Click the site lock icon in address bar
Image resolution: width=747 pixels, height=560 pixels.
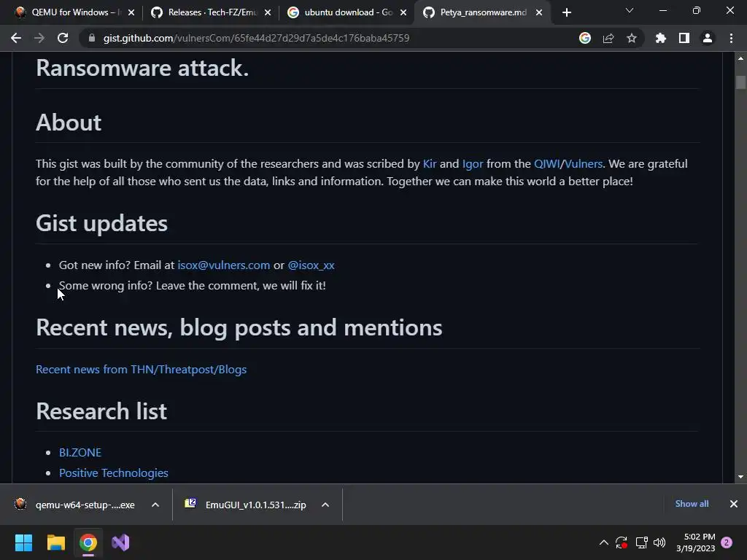click(x=92, y=38)
